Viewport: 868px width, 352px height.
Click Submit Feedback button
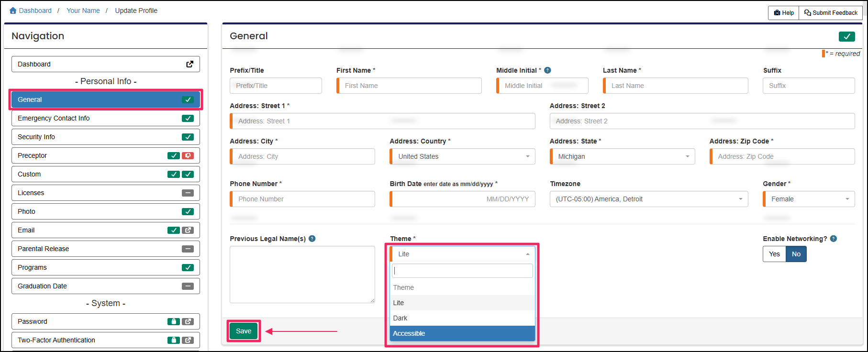tap(831, 13)
